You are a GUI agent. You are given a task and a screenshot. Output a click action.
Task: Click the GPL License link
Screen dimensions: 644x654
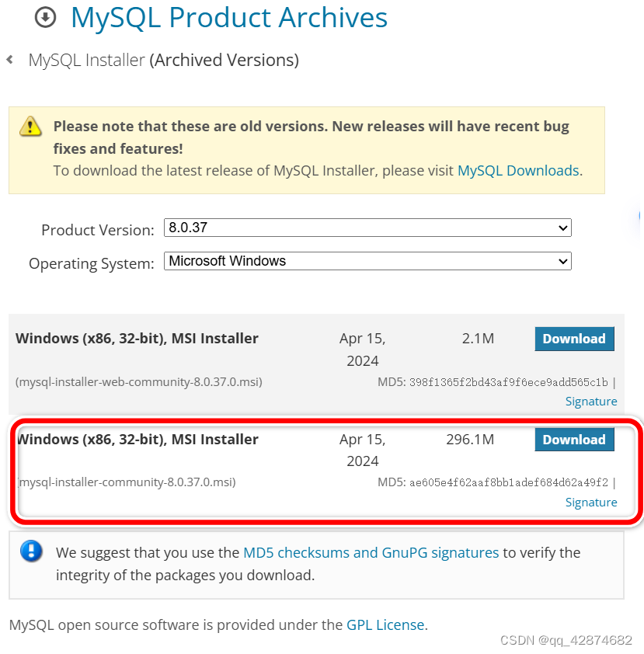(x=386, y=624)
